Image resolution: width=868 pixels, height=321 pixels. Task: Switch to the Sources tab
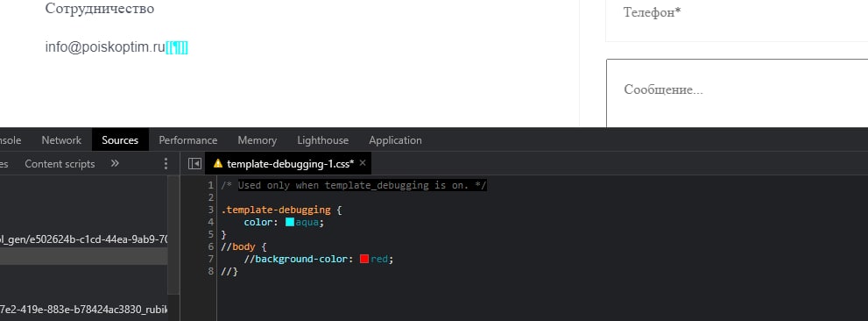[120, 140]
